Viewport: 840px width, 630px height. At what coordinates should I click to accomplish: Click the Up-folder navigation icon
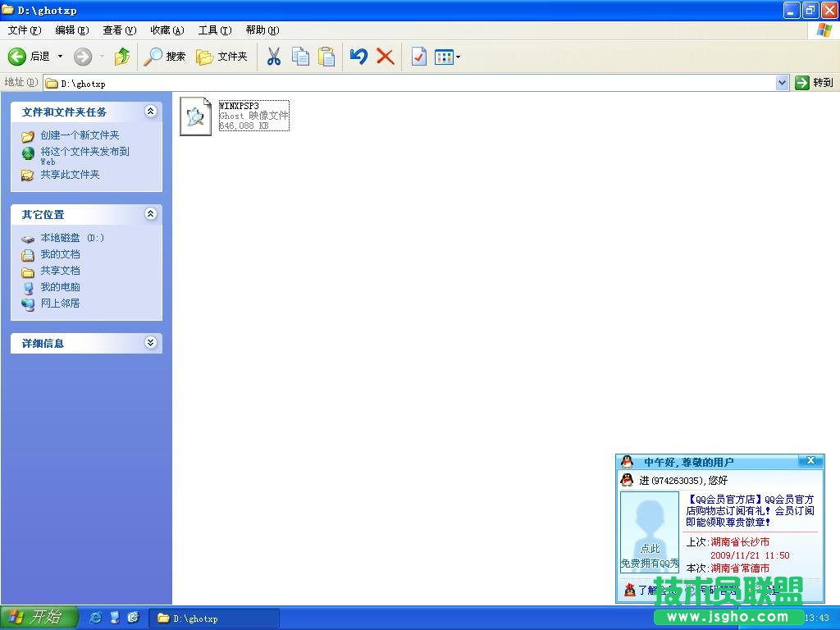click(x=121, y=57)
